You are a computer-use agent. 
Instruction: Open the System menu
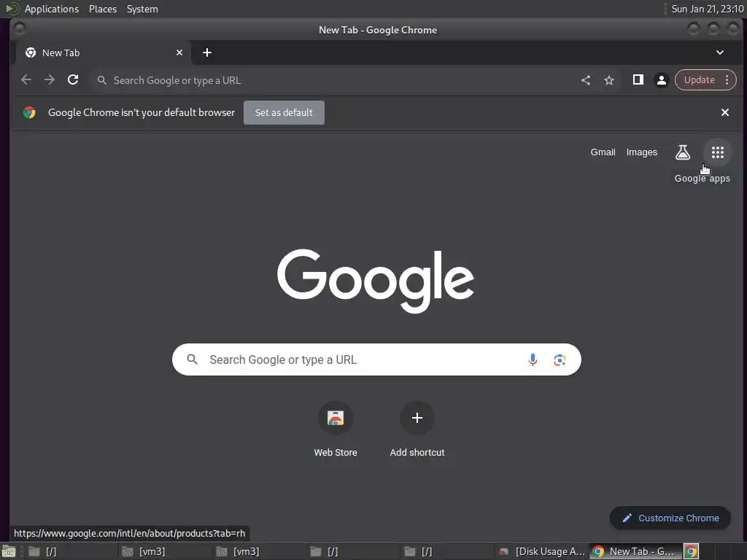142,9
